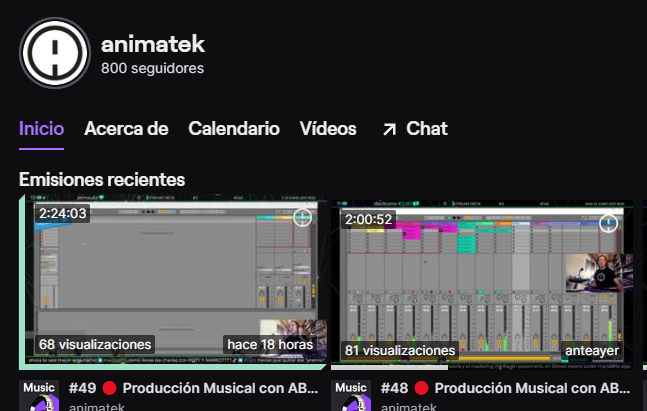Image resolution: width=647 pixels, height=411 pixels.
Task: Click the 800 seguidores text
Action: tap(152, 68)
